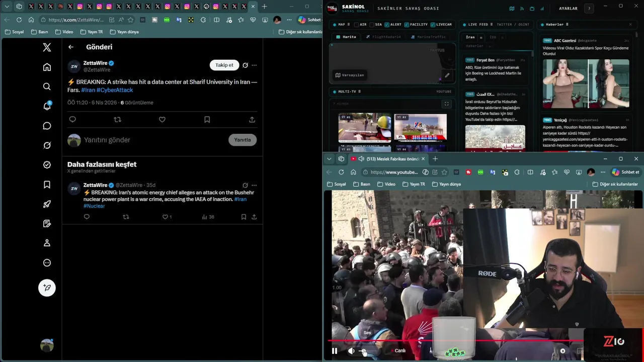Adjust the YouTube volume slider
Screen dimensions: 644x362
click(366, 351)
